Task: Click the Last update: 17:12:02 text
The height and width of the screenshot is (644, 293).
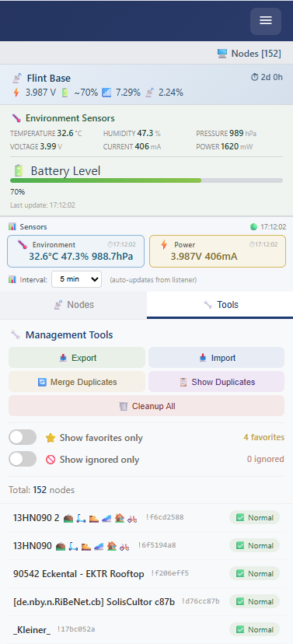Action: (x=43, y=205)
